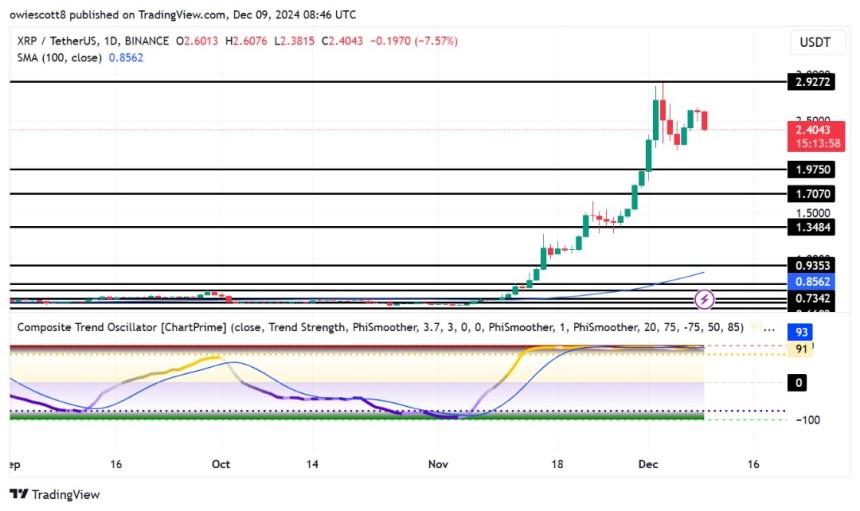The height and width of the screenshot is (511, 860).
Task: Click the Dec date on time axis
Action: [x=648, y=464]
